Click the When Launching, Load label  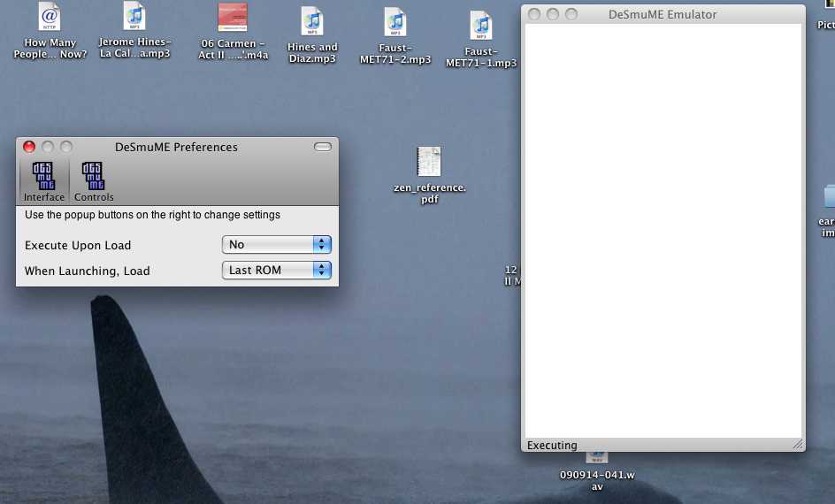point(88,271)
